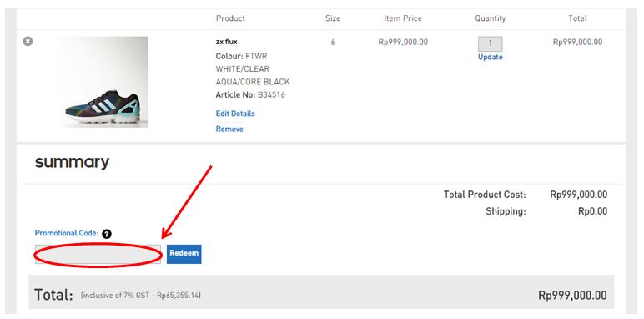Click the summary heading
Image resolution: width=644 pixels, height=319 pixels.
(x=73, y=162)
